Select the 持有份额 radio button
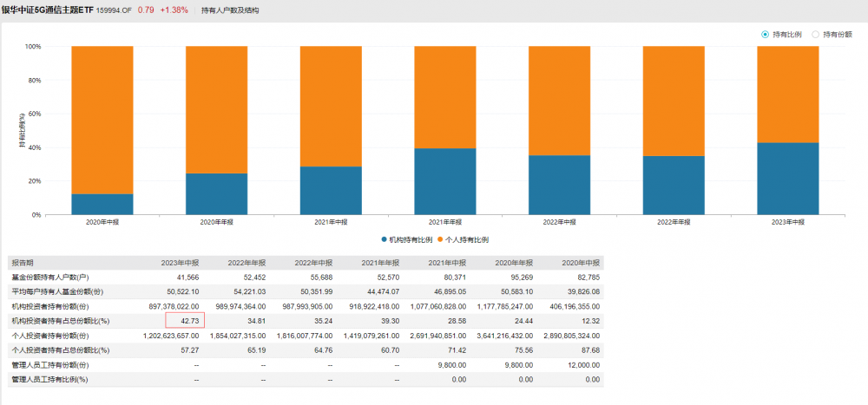This screenshot has width=868, height=405. click(x=815, y=35)
